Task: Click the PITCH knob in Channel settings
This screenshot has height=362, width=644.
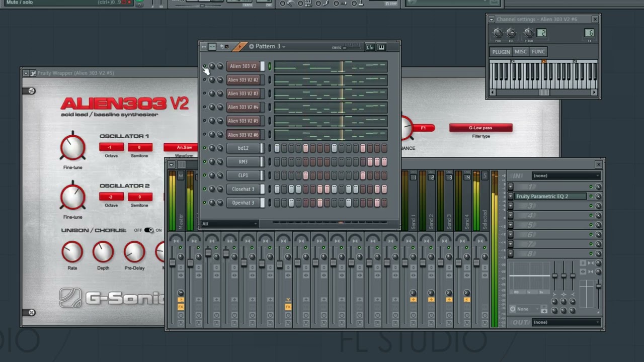Action: click(528, 33)
